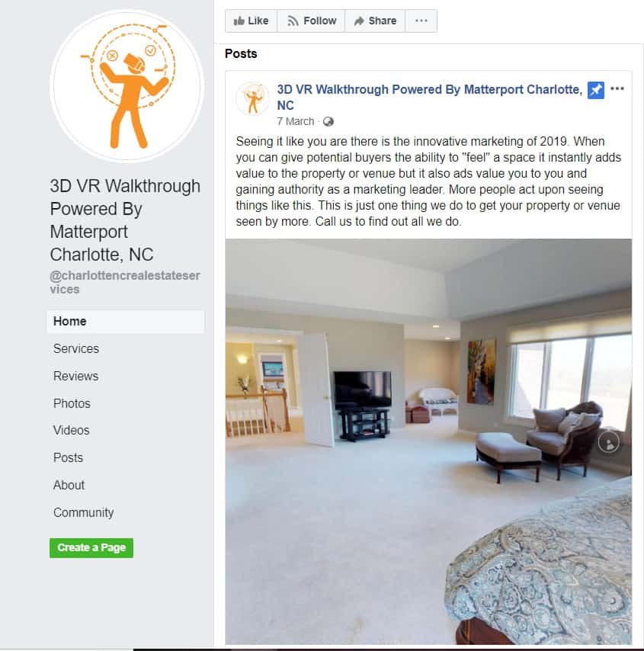Open the About section
Screen dimensions: 644x651
69,486
